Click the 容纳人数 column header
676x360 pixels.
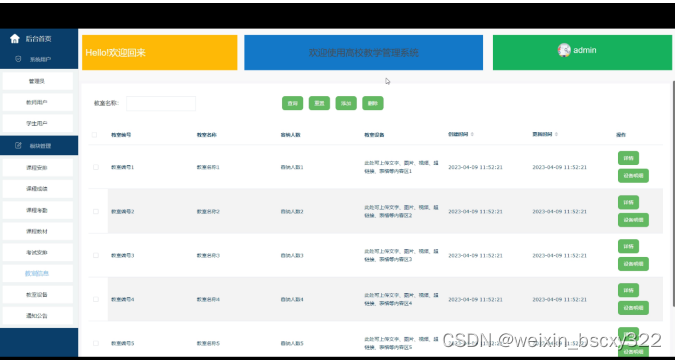point(290,135)
